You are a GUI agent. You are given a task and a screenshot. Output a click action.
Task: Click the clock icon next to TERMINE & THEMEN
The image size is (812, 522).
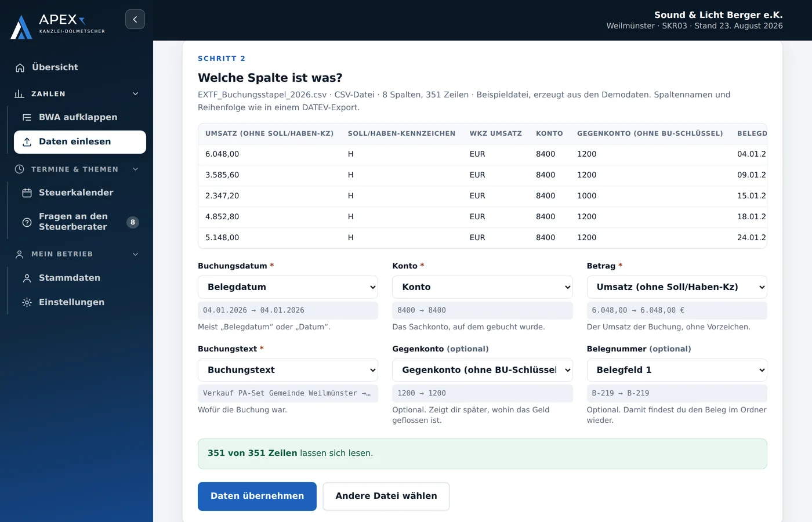point(19,169)
